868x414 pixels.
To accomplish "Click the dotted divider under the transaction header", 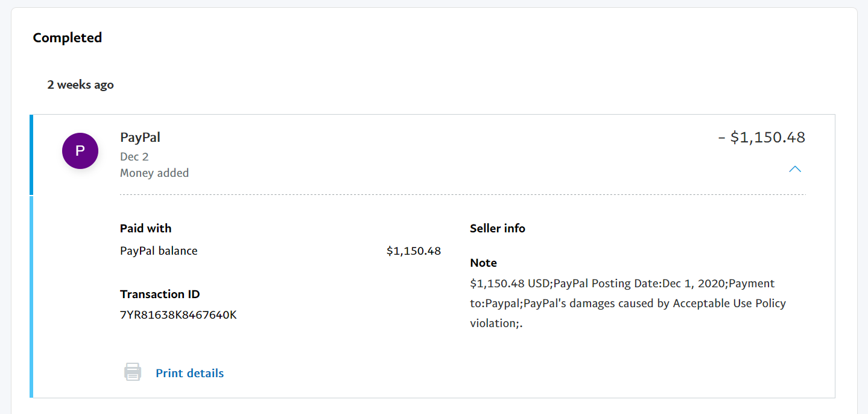I will pos(462,195).
